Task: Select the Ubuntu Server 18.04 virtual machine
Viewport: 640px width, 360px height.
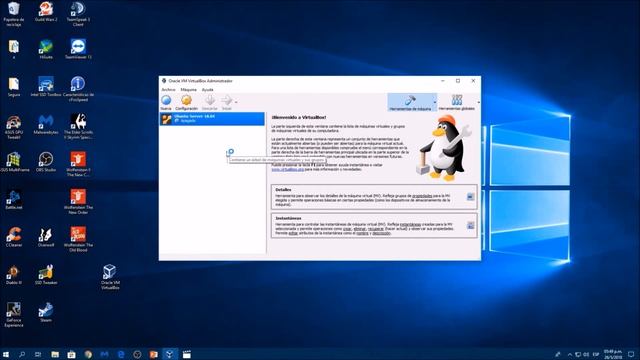Action: click(x=212, y=119)
